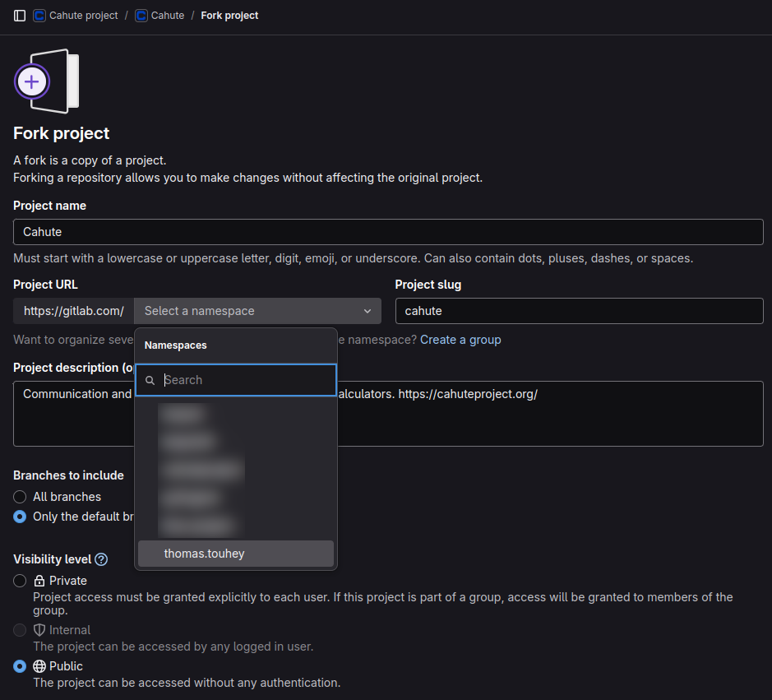Focus the Project name text field
This screenshot has width=772, height=700.
click(388, 232)
